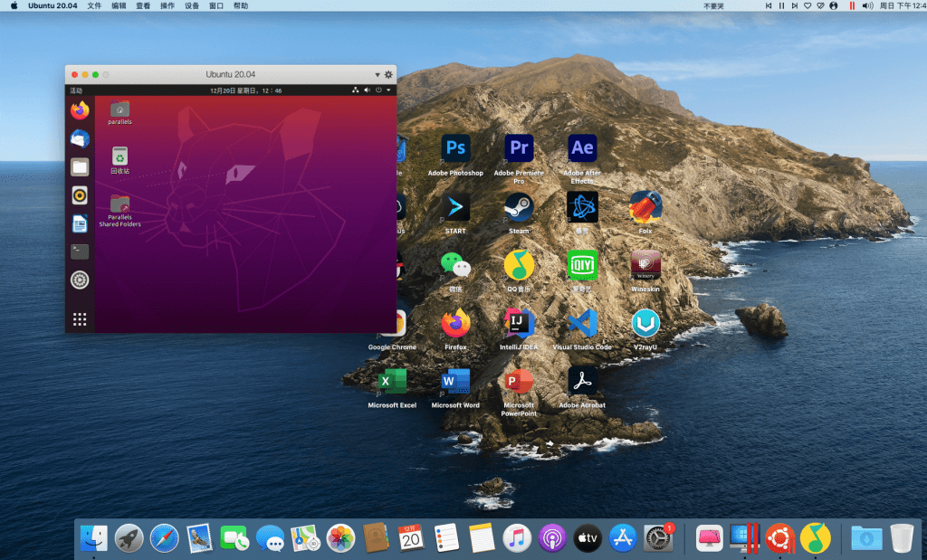Open the 文件 menu
927x560 pixels.
point(94,6)
